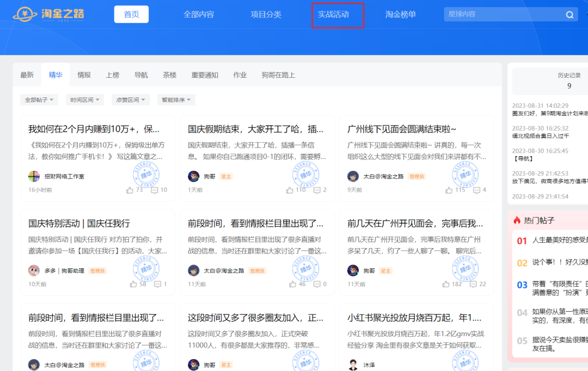Open post title 这段时间又多了很多圈友加入

click(255, 318)
